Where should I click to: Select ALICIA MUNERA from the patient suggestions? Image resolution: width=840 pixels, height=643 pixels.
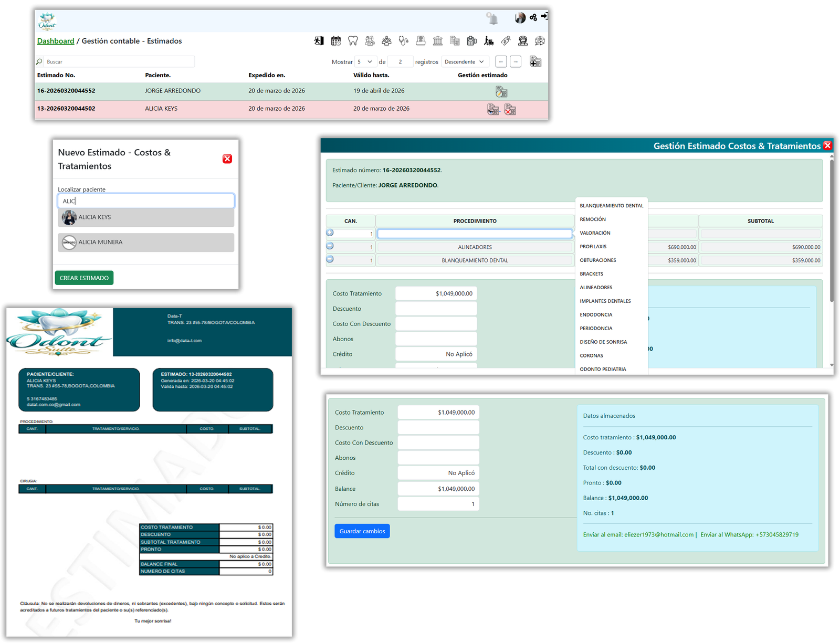[146, 243]
